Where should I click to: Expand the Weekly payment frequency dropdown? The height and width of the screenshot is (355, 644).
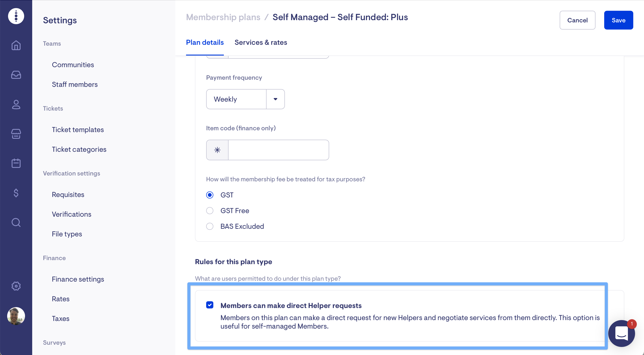[x=275, y=99]
